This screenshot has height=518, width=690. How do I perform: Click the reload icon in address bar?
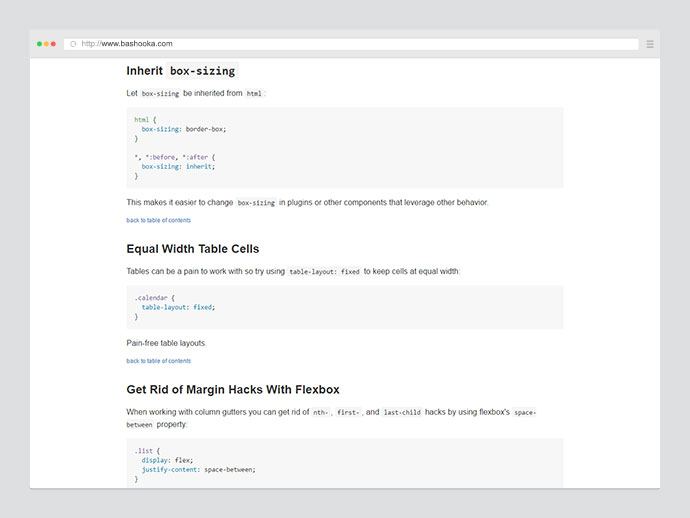(73, 44)
